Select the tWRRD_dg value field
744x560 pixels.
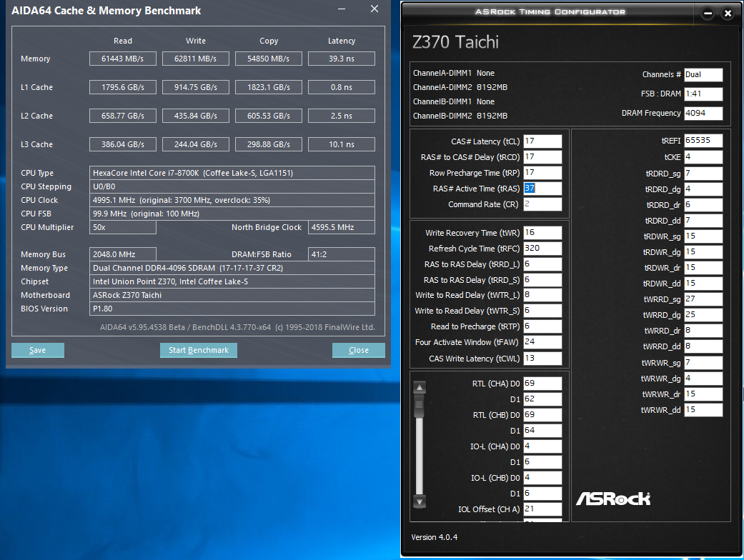tap(703, 315)
